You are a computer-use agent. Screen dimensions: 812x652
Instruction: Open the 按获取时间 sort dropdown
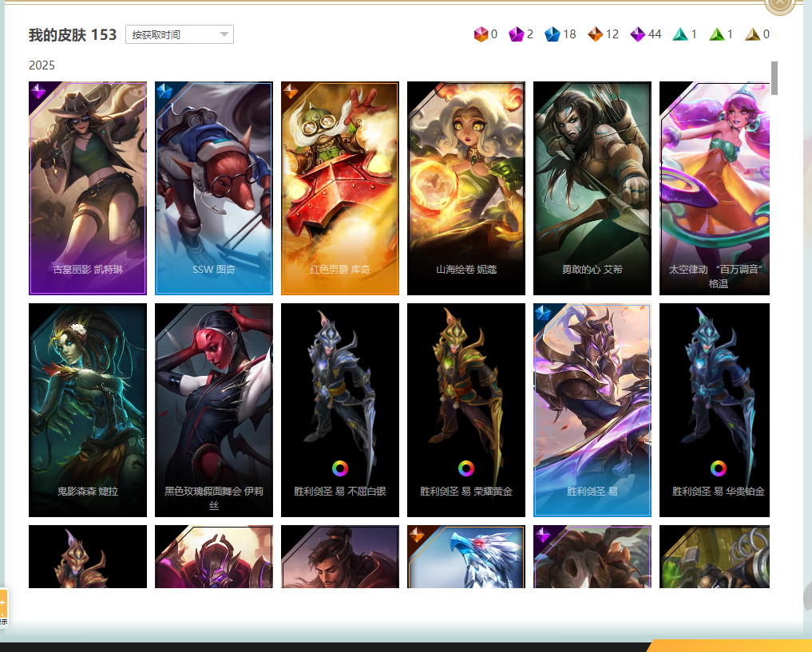[x=179, y=34]
